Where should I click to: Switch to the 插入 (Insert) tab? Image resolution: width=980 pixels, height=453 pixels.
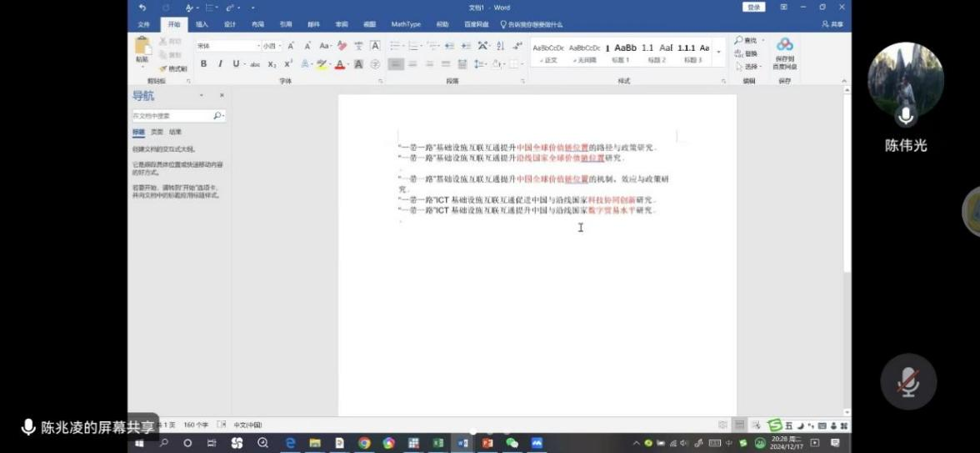[202, 24]
